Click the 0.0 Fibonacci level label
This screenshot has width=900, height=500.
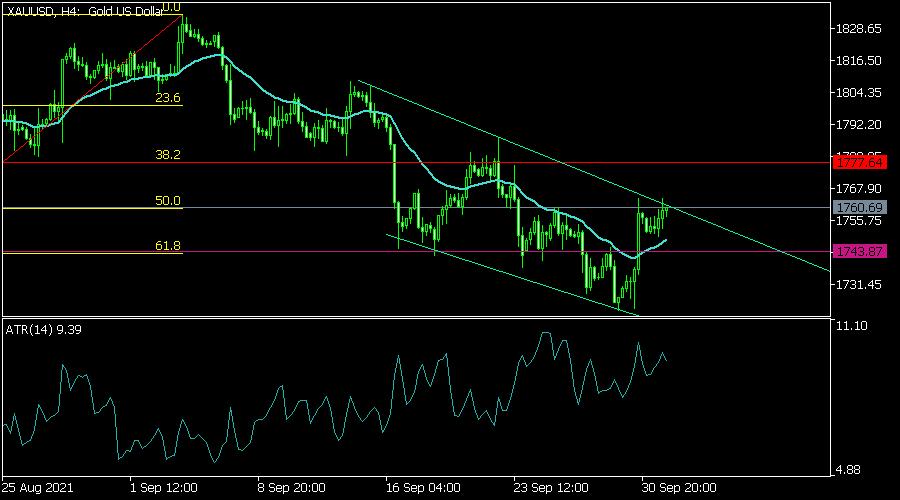click(x=171, y=7)
